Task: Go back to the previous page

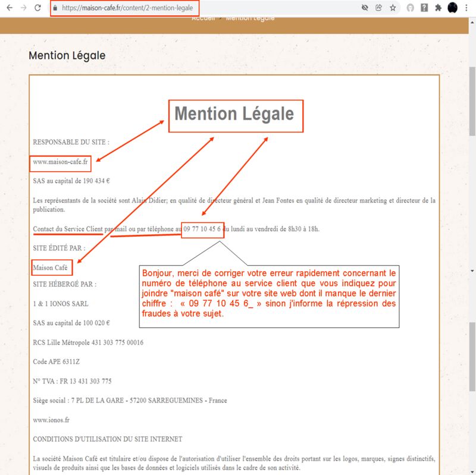Action: click(10, 8)
